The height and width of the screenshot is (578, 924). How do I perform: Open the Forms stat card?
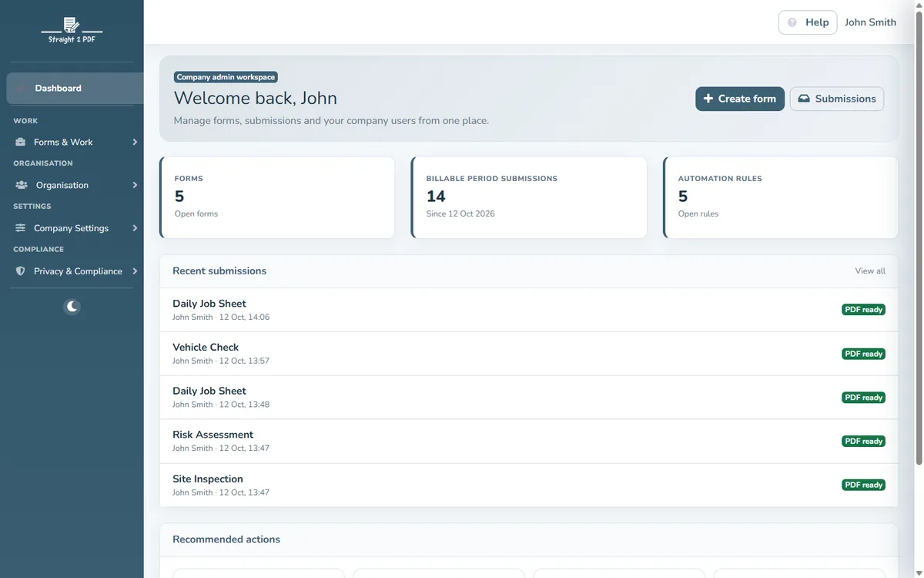(277, 197)
